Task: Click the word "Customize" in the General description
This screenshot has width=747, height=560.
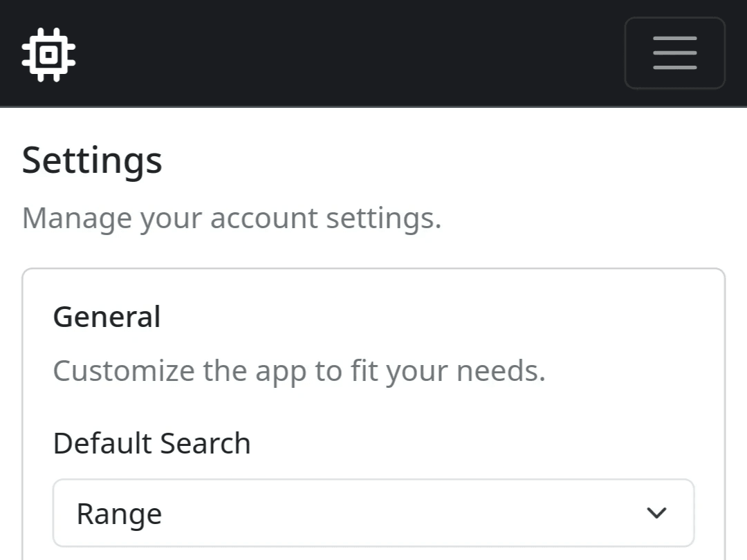Action: click(x=124, y=371)
